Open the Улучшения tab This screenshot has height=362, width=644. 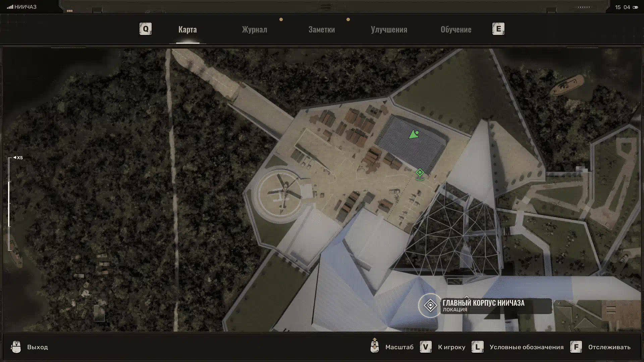[389, 29]
